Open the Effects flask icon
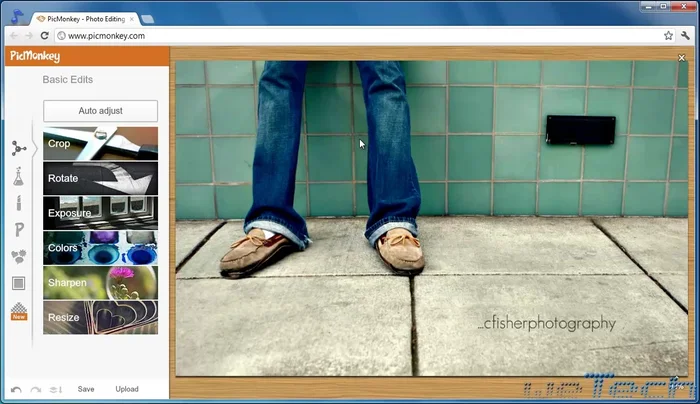The height and width of the screenshot is (404, 700). (x=18, y=176)
